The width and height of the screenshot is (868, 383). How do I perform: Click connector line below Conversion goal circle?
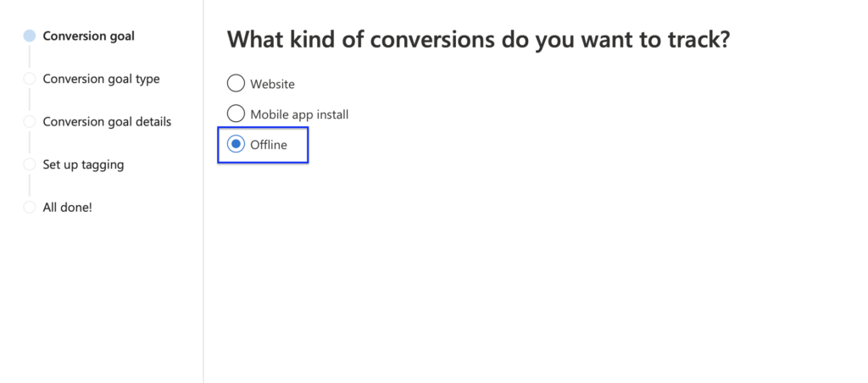pos(30,57)
